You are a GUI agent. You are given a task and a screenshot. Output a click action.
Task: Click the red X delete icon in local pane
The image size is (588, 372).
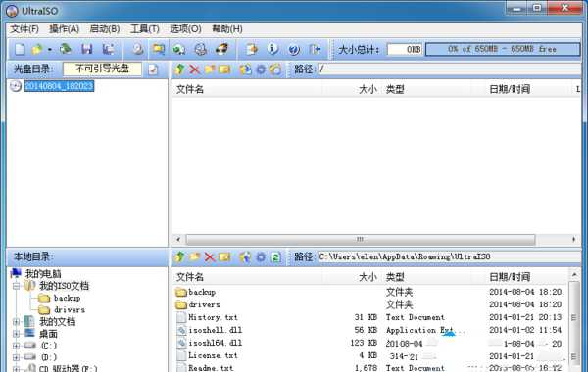point(210,257)
